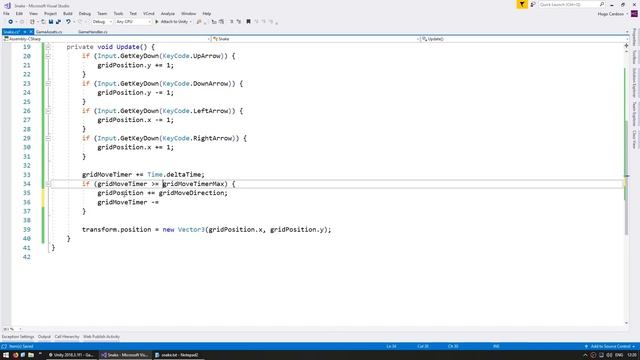Click the yellow notifications filter flag icon
Image resolution: width=640 pixels, height=360 pixels.
coord(522,4)
